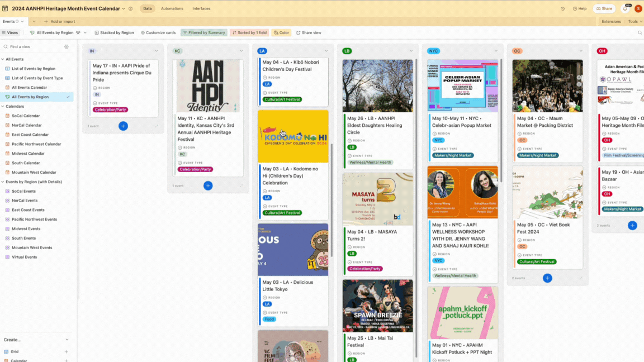This screenshot has width=644, height=362.
Task: Open OC stack dropdown chevron
Action: (581, 51)
